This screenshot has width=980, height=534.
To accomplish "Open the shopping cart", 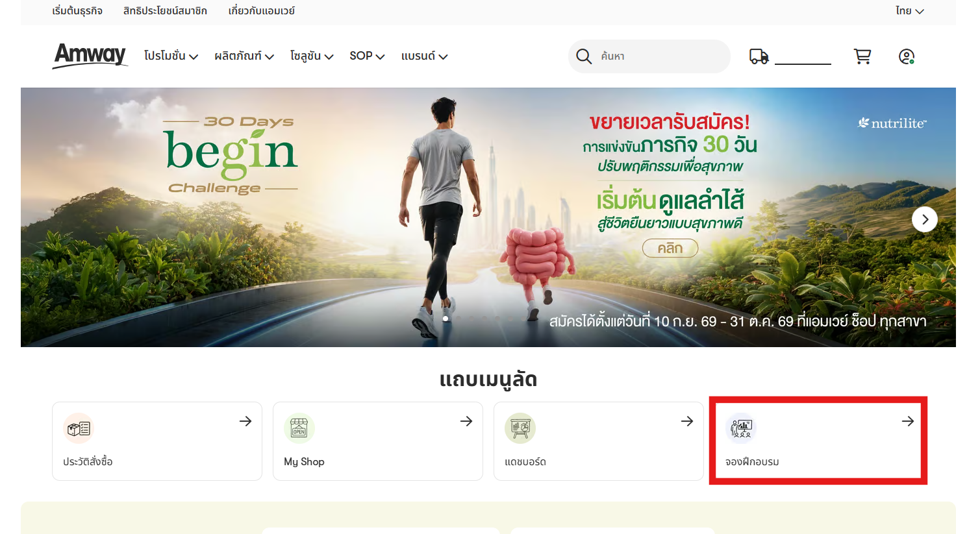I will pyautogui.click(x=862, y=56).
